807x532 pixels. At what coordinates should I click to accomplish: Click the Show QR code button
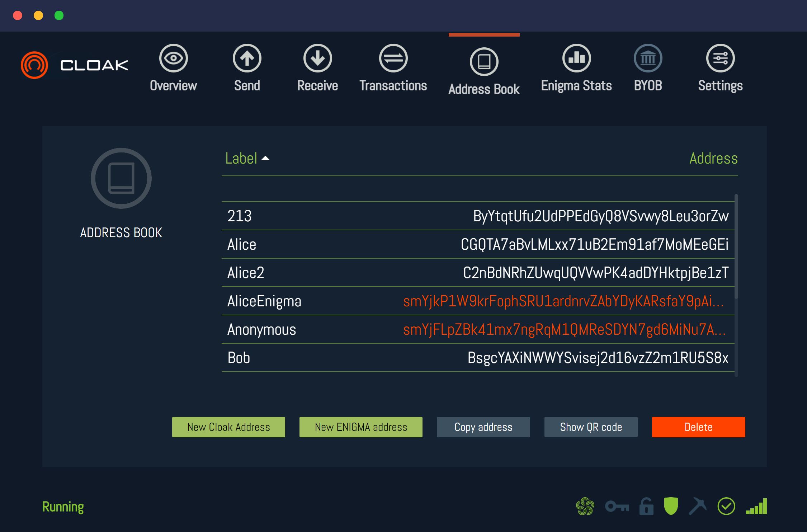[591, 427]
